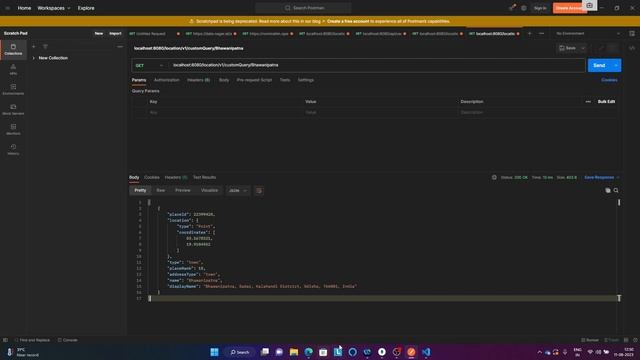The height and width of the screenshot is (360, 640).
Task: Click the Postman icon in the taskbar
Action: point(411,352)
